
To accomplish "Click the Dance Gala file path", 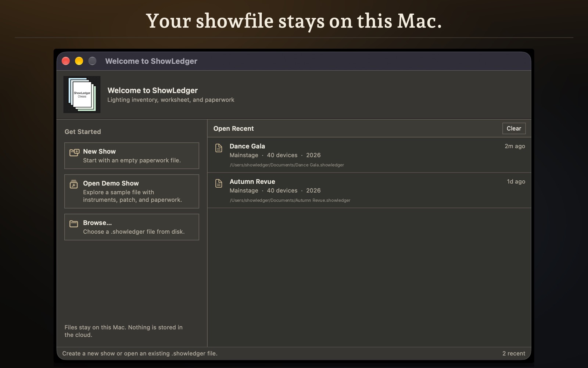I will (x=287, y=165).
